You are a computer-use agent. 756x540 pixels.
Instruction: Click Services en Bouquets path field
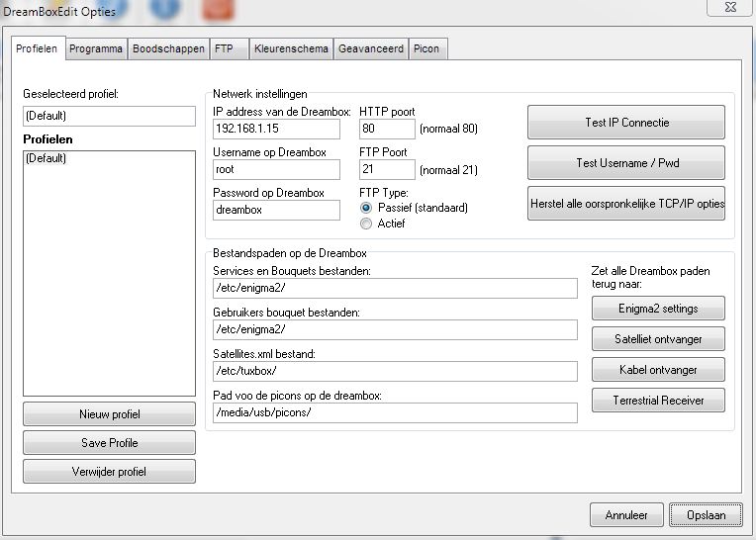coord(395,288)
